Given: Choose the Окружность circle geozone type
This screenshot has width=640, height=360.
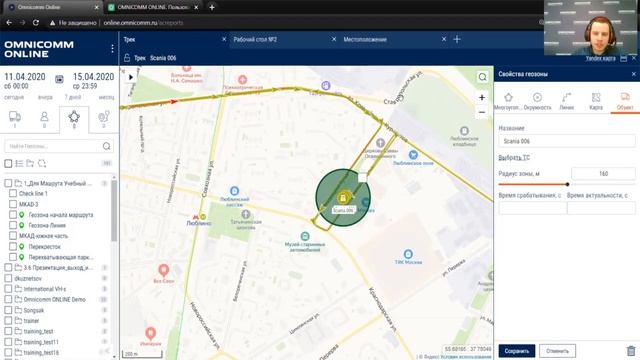Looking at the screenshot, I should tap(537, 101).
